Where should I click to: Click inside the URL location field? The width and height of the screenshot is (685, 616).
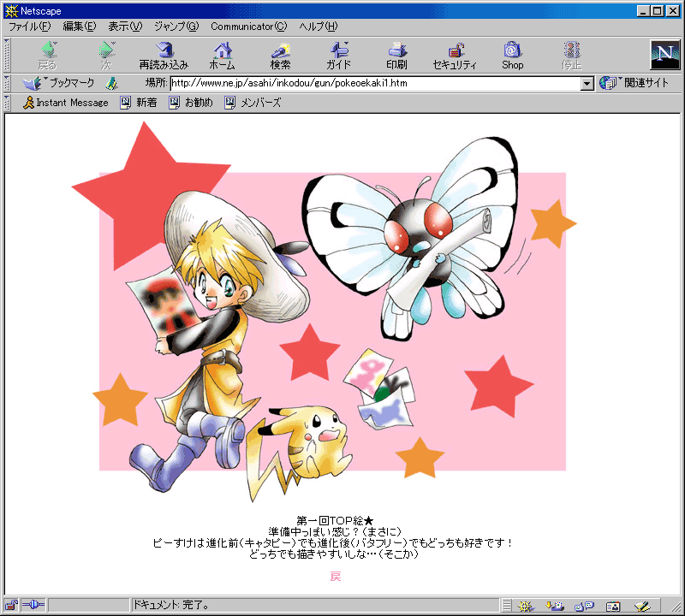pos(376,83)
